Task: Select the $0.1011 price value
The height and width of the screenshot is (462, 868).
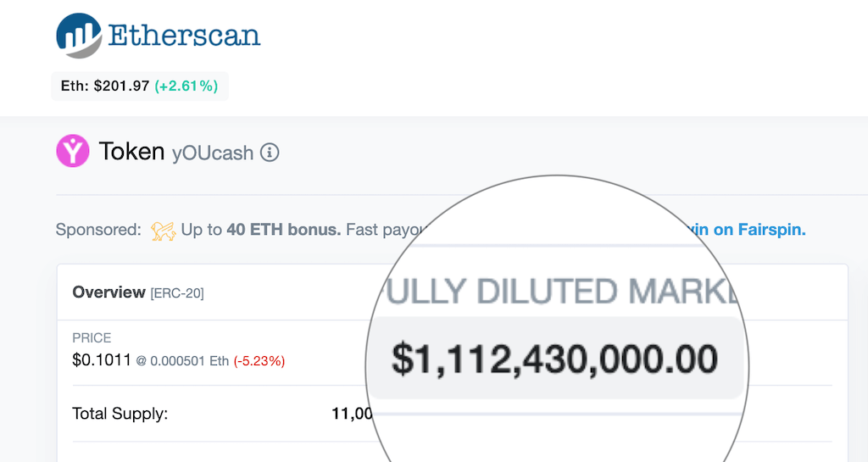Action: tap(102, 360)
